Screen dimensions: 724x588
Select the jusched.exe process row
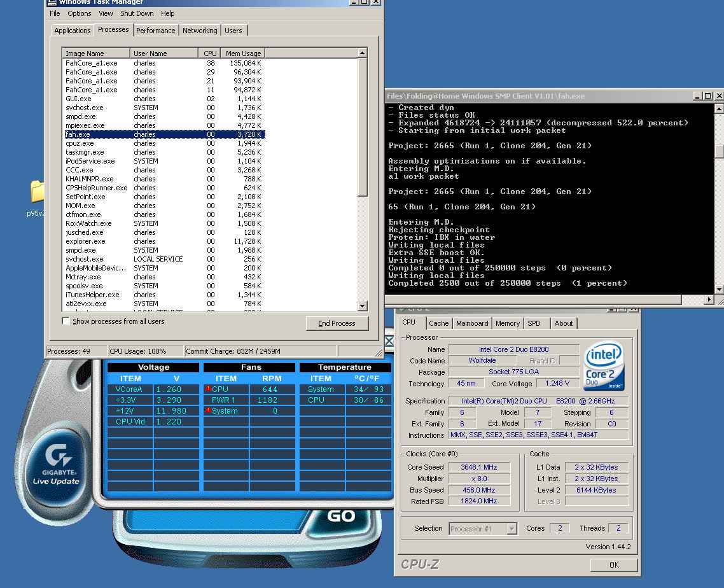pyautogui.click(x=164, y=232)
